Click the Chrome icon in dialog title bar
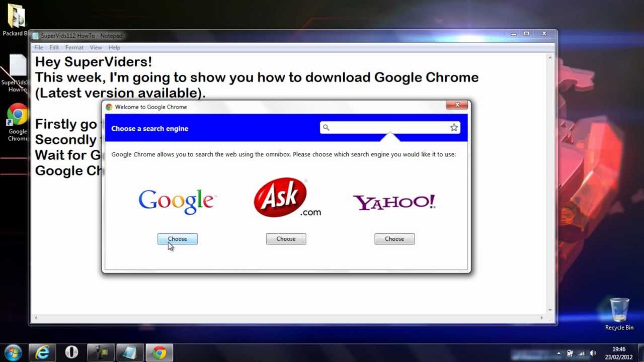644x362 pixels. tap(109, 107)
